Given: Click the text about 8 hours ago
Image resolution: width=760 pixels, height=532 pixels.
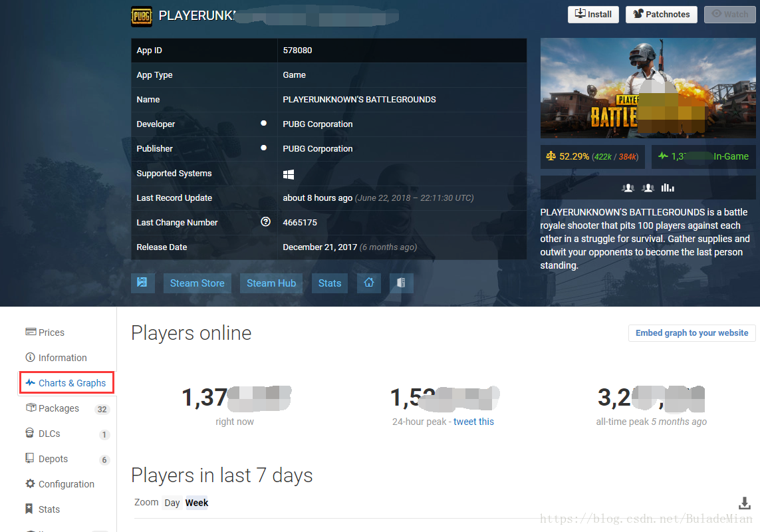Looking at the screenshot, I should (317, 198).
